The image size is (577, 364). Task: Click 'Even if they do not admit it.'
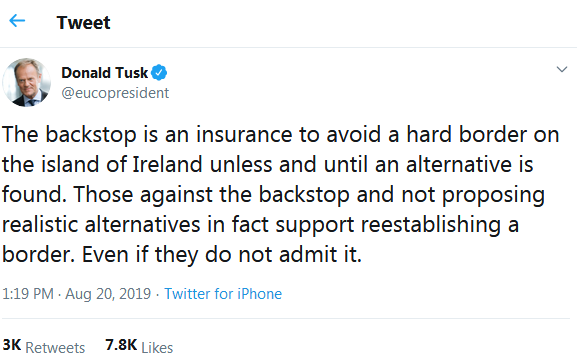[x=222, y=254]
